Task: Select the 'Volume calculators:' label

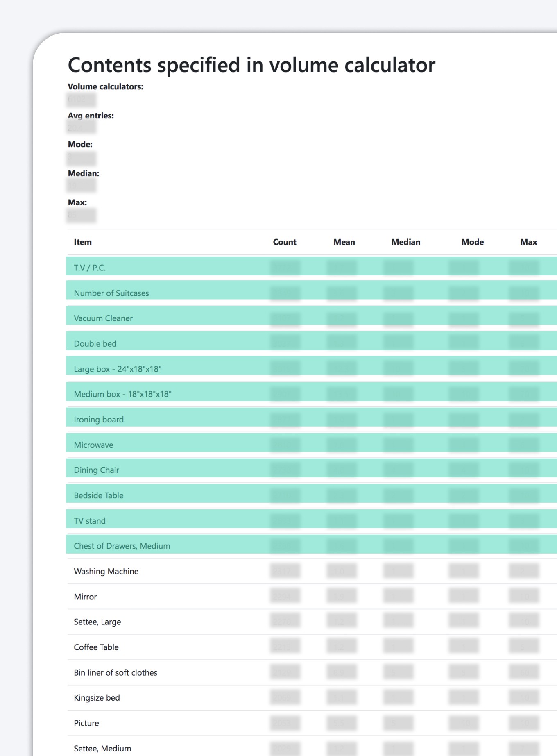Action: coord(106,86)
